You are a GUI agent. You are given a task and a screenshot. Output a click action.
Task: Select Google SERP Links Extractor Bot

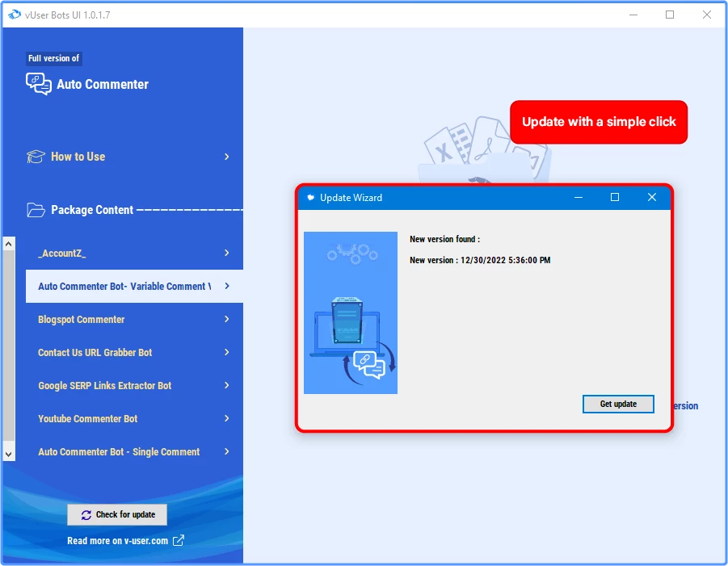(134, 385)
